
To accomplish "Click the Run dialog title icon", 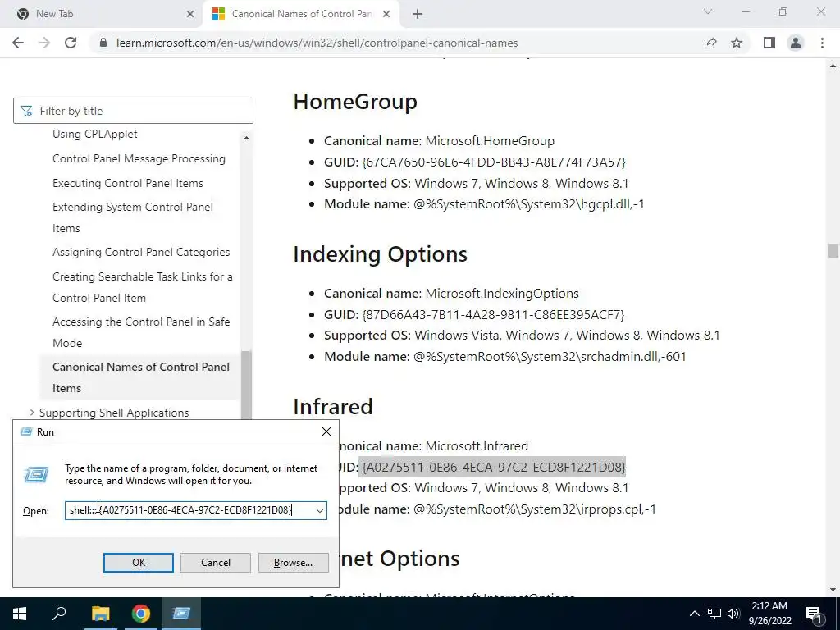I will [26, 431].
